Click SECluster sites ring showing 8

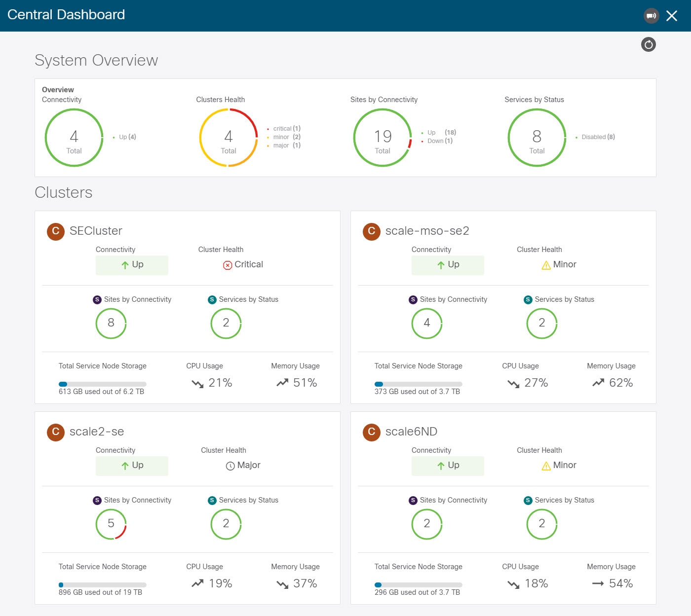point(111,324)
